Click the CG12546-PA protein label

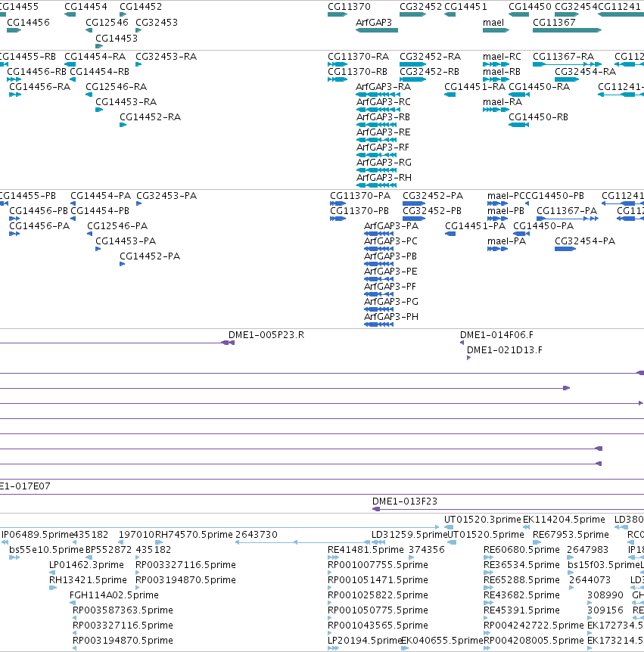pyautogui.click(x=117, y=226)
